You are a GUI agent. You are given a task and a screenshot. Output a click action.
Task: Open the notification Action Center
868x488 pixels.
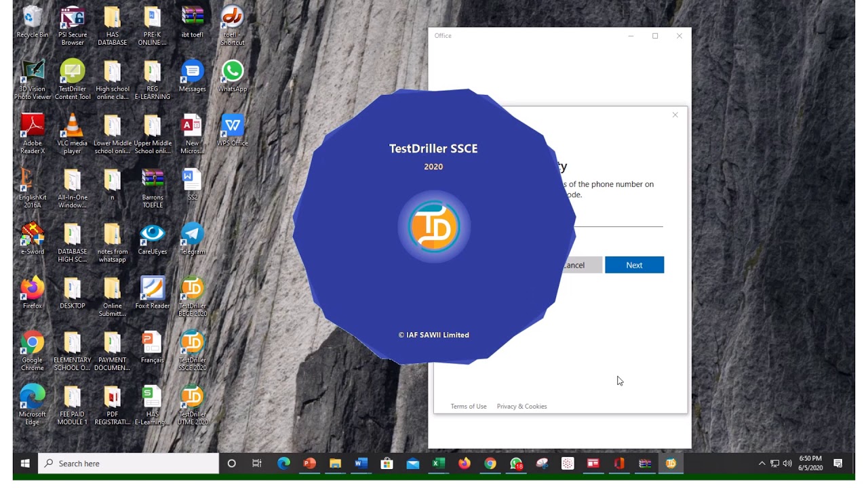(x=838, y=464)
